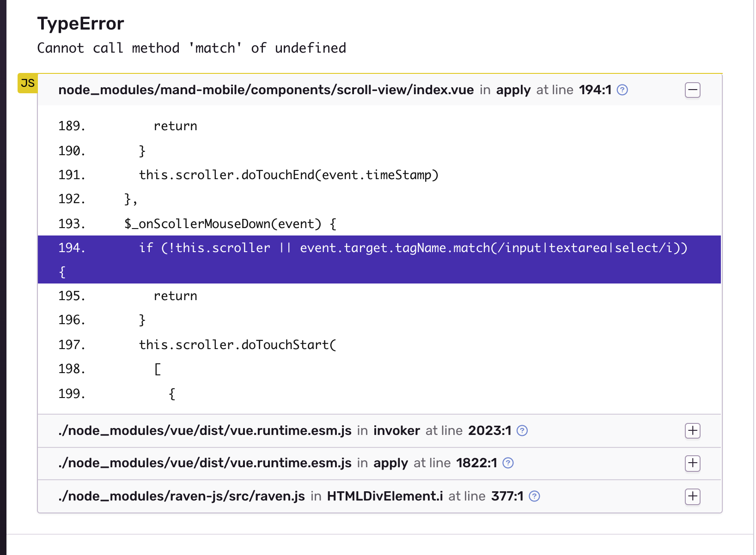Screen dimensions: 756x555
Task: Click ./node_modules/raven-js/src/raven.js path text
Action: pyautogui.click(x=182, y=496)
